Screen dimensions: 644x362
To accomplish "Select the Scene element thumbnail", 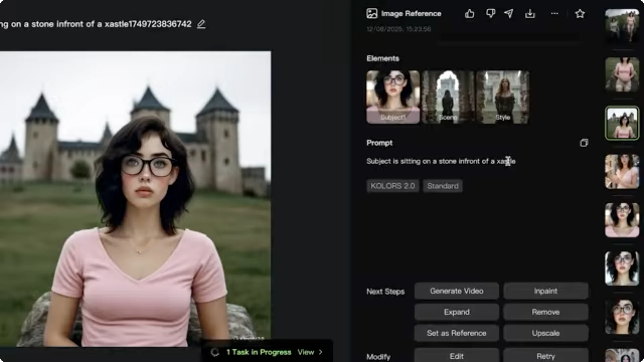I will click(x=448, y=97).
